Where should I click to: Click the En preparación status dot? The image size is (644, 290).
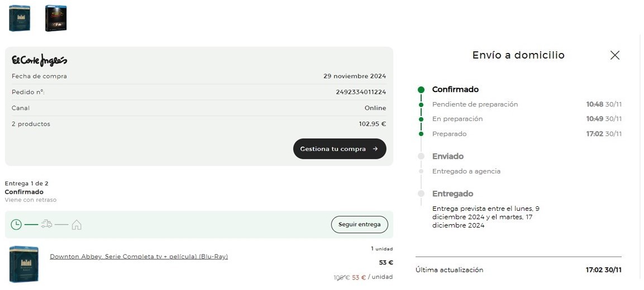click(421, 119)
